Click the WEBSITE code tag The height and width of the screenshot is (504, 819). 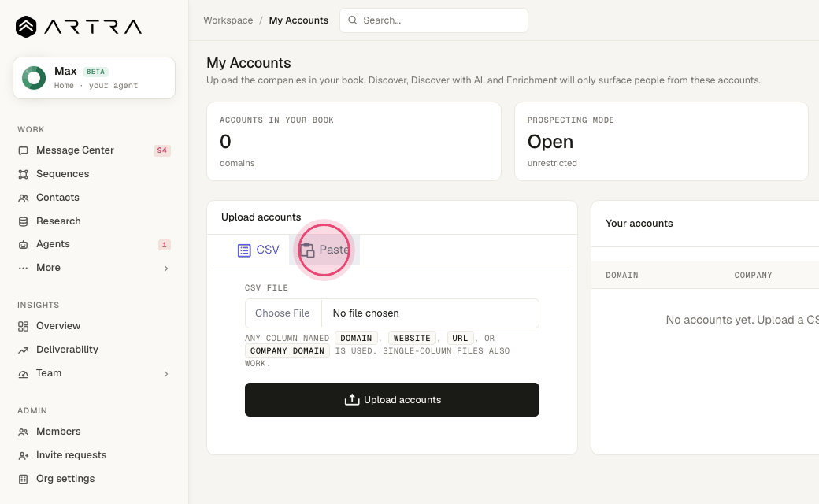point(412,339)
